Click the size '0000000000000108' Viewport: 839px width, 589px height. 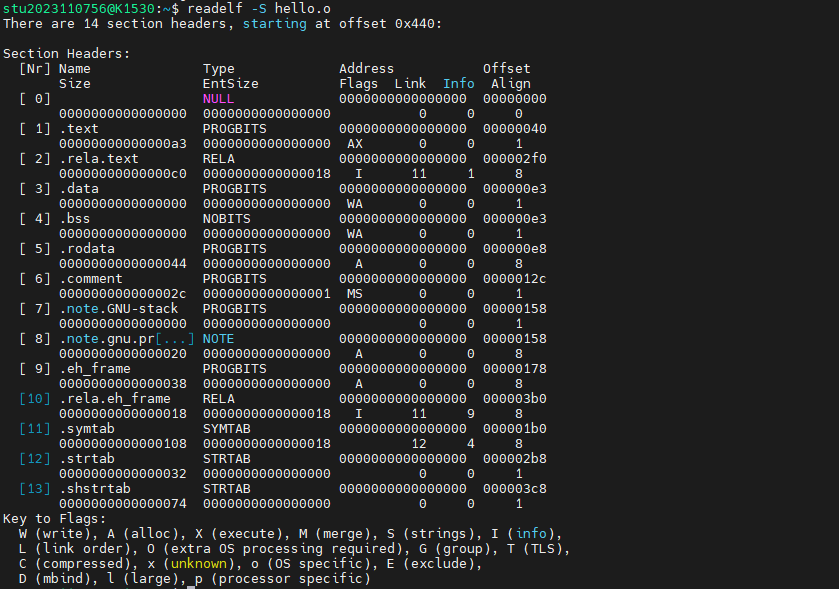(x=123, y=443)
